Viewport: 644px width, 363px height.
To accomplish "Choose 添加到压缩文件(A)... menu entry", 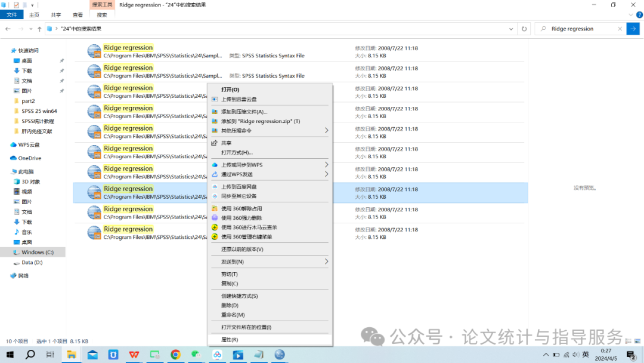I will pos(270,112).
